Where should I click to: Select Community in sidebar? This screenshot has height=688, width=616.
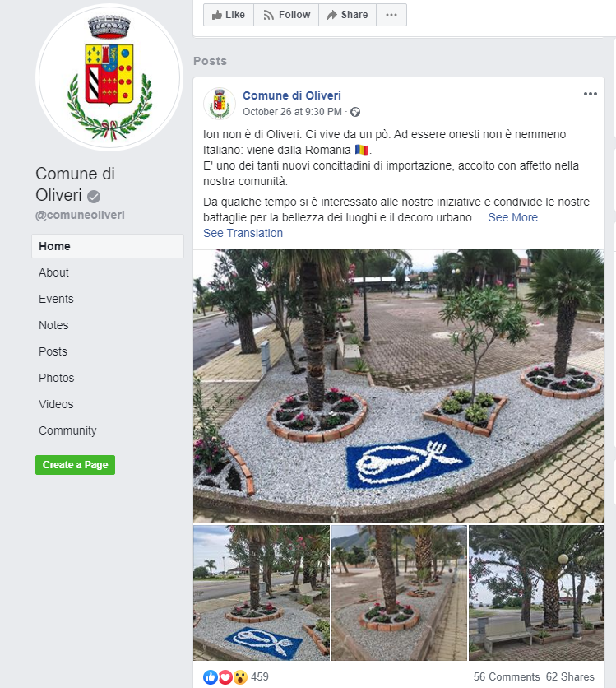67,430
